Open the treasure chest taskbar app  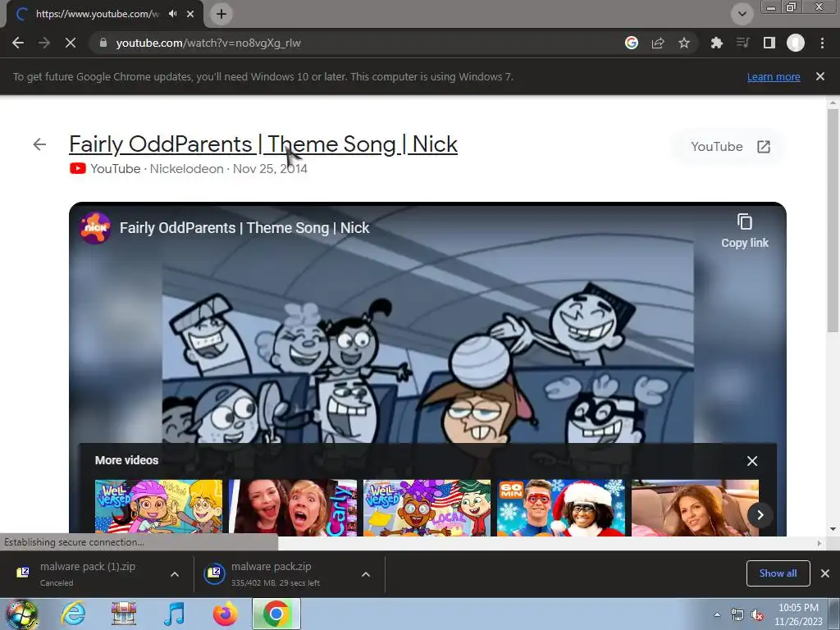pyautogui.click(x=124, y=614)
